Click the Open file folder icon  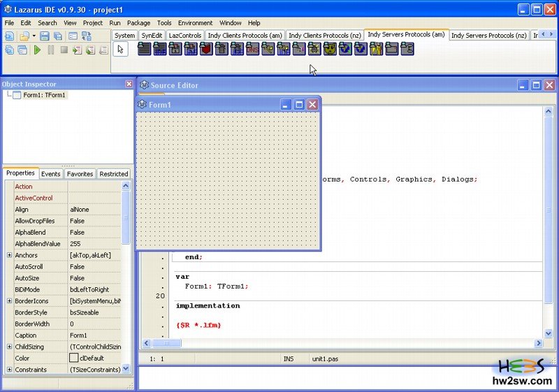pyautogui.click(x=24, y=36)
